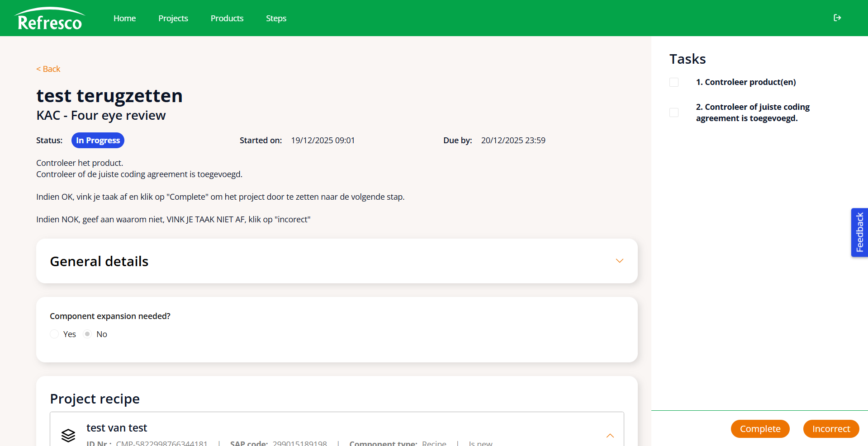Navigate to Steps
Viewport: 868px width, 446px height.
276,18
